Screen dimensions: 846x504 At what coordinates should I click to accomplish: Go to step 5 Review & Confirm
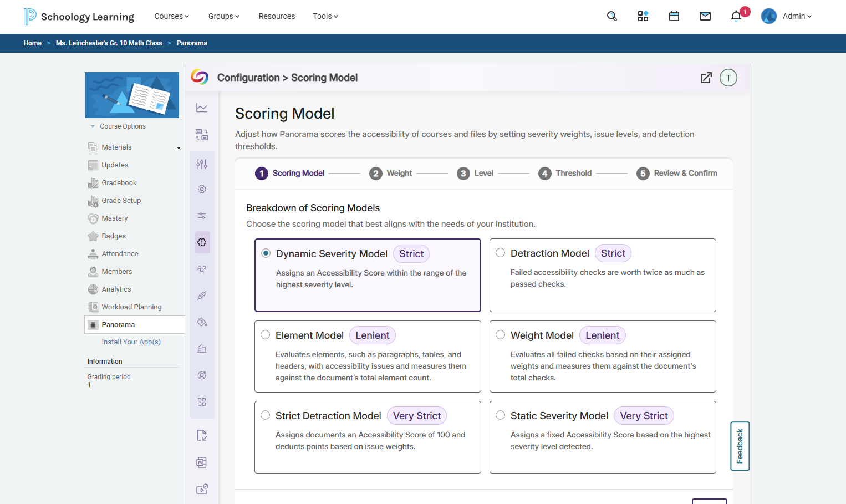click(677, 173)
